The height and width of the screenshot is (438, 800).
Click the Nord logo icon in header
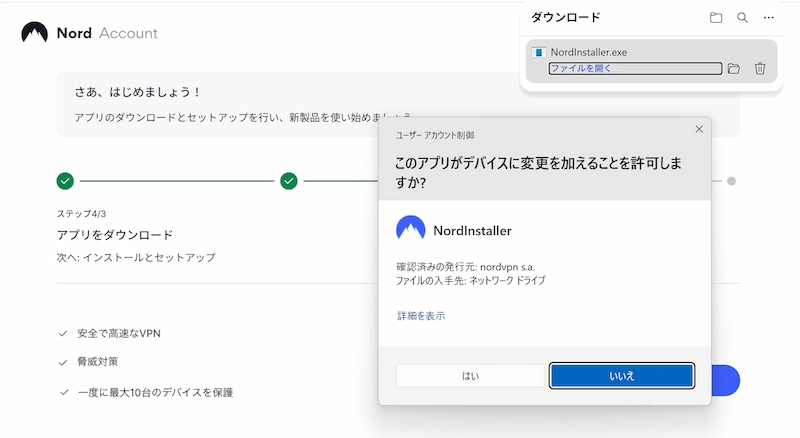pyautogui.click(x=34, y=33)
